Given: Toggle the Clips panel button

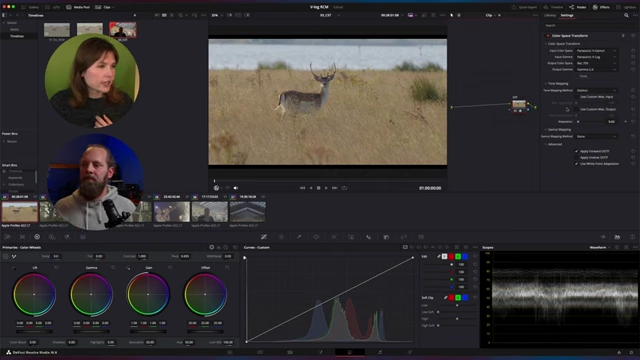Looking at the screenshot, I should click(104, 7).
